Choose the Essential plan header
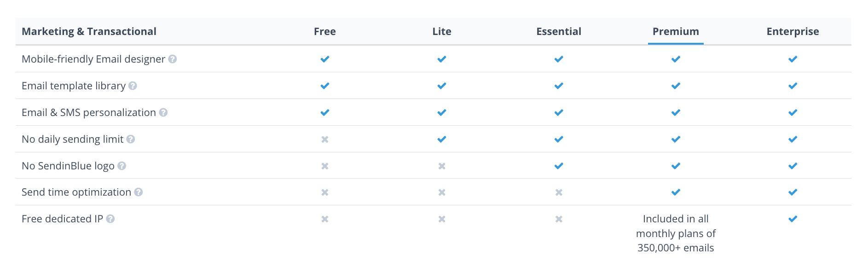 click(x=559, y=31)
